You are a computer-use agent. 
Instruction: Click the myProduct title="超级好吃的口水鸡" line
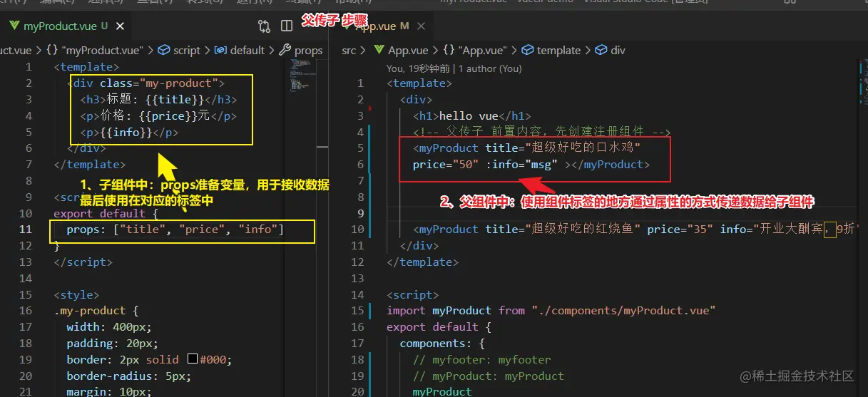point(527,148)
